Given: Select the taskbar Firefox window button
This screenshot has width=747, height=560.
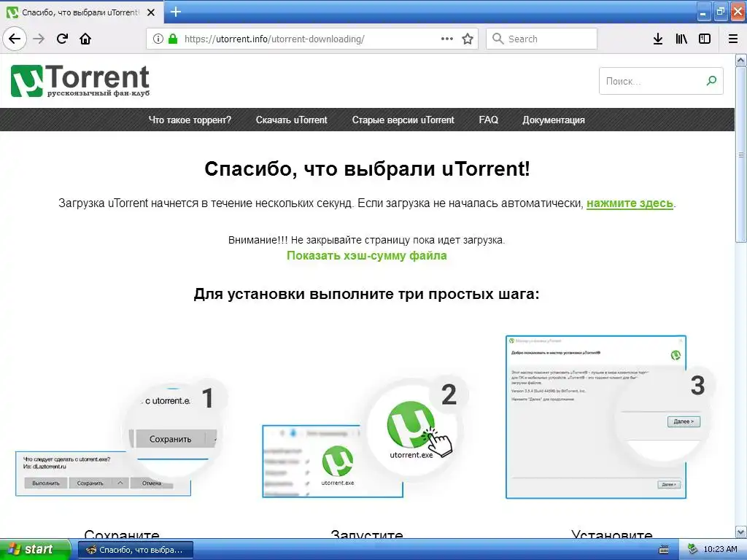Looking at the screenshot, I should [135, 550].
